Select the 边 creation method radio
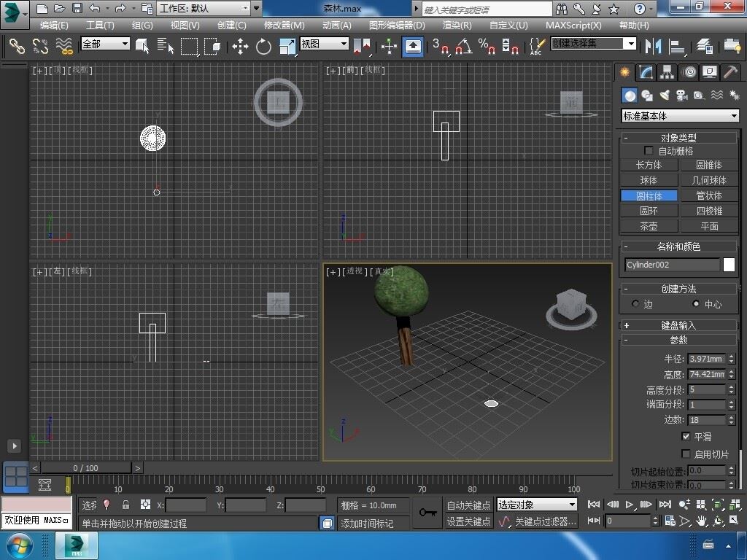This screenshot has width=747, height=560. pyautogui.click(x=635, y=304)
